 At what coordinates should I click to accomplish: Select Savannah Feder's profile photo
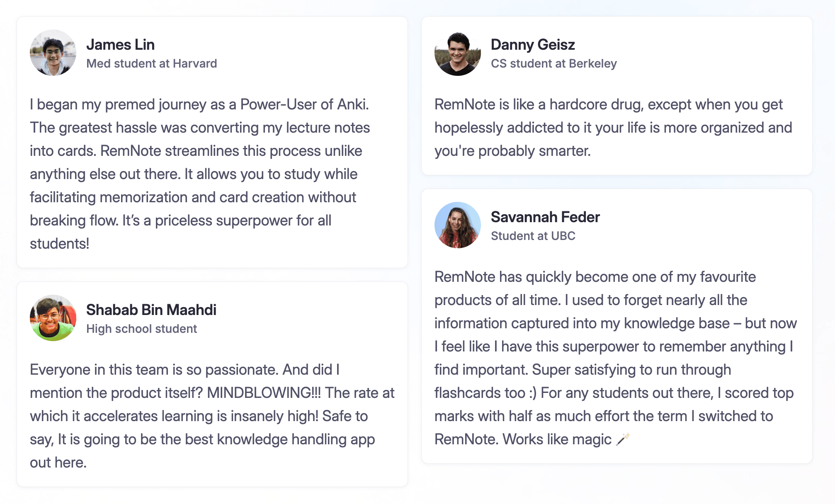tap(458, 225)
